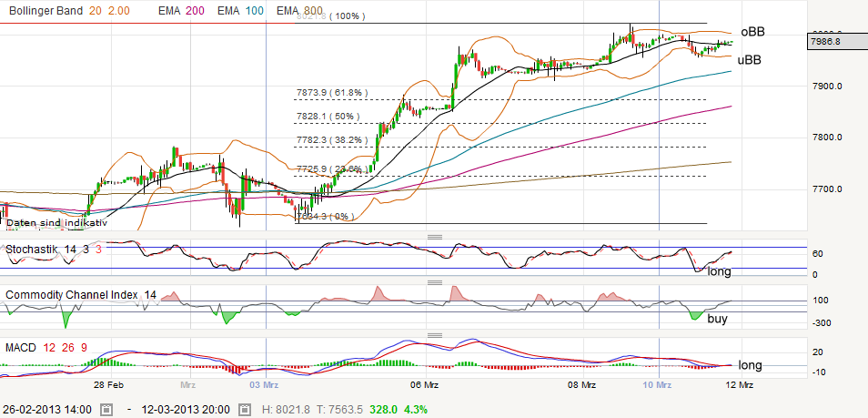This screenshot has height=418, width=868.
Task: Click the 06 Mrz date axis label
Action: pos(426,384)
